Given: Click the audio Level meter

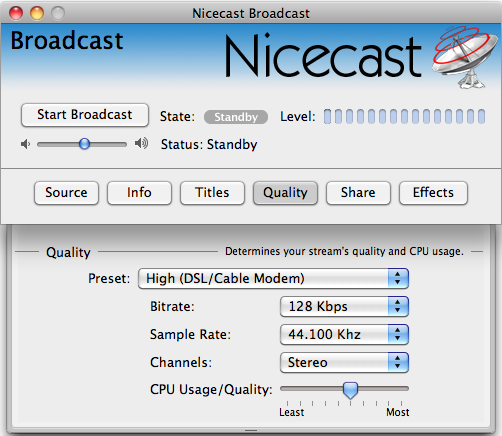Looking at the screenshot, I should click(404, 117).
